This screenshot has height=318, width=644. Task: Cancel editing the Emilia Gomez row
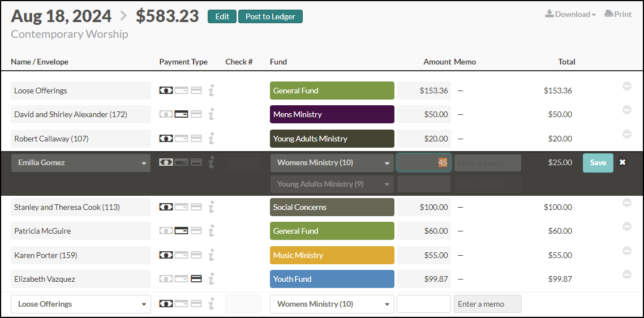point(622,162)
